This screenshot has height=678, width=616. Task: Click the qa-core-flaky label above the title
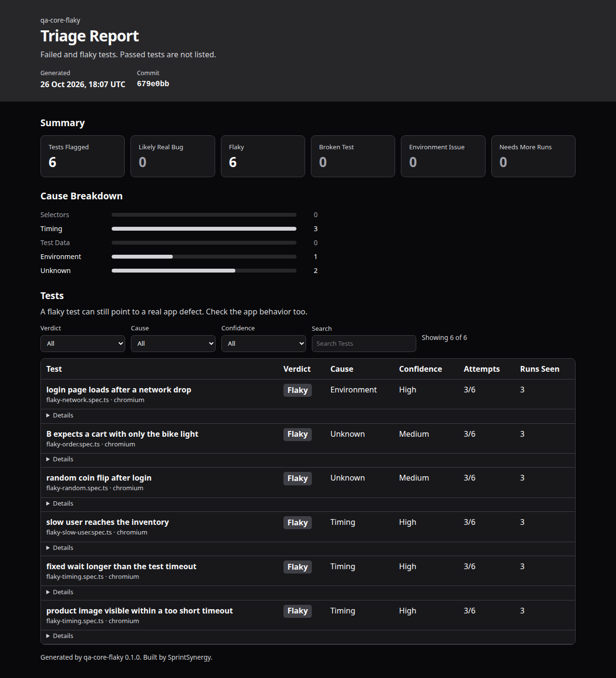point(60,20)
